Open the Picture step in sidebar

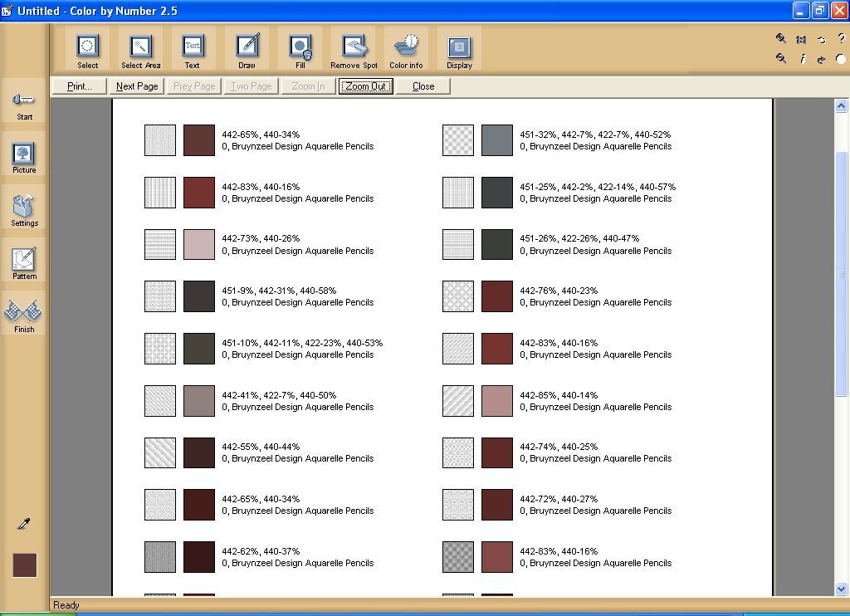pyautogui.click(x=24, y=156)
